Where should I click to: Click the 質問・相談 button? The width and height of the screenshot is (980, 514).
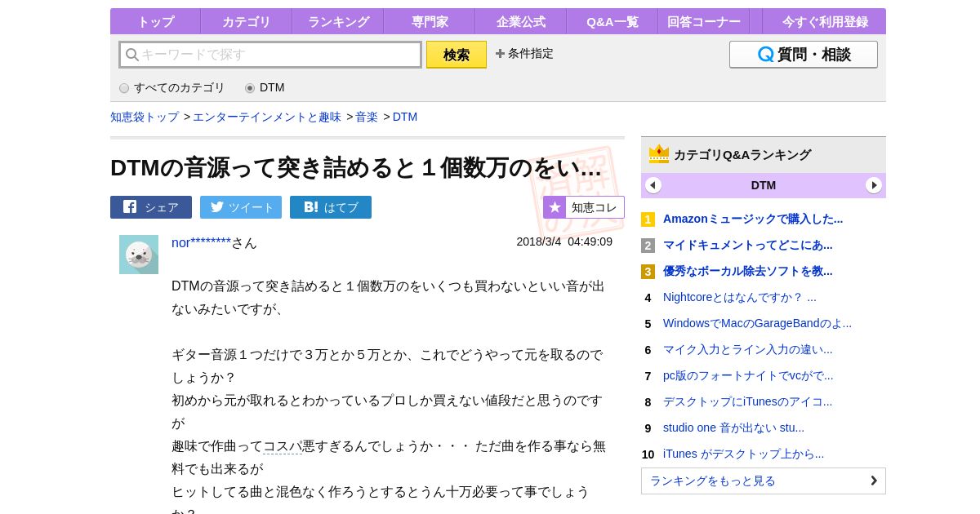pos(804,55)
